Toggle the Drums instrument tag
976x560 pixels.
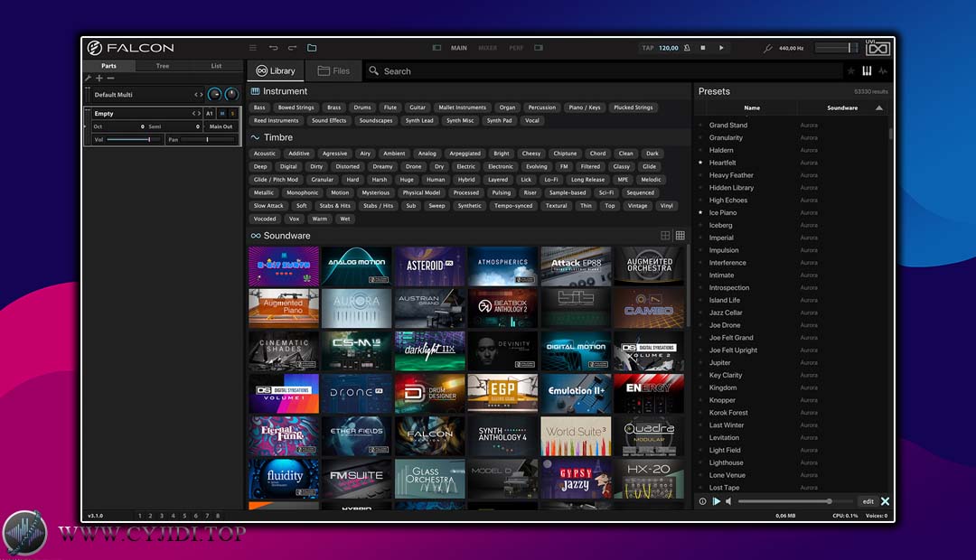coord(362,107)
